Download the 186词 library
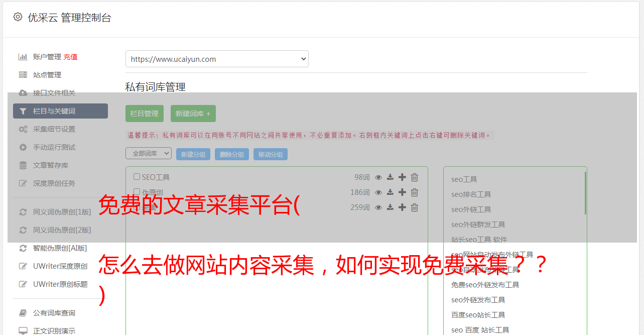This screenshot has height=335, width=644. pyautogui.click(x=390, y=192)
